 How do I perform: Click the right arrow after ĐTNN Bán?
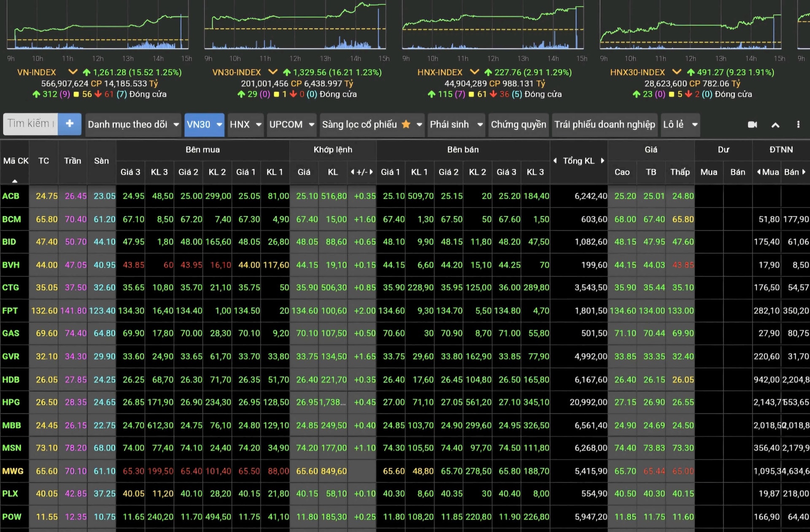click(804, 172)
